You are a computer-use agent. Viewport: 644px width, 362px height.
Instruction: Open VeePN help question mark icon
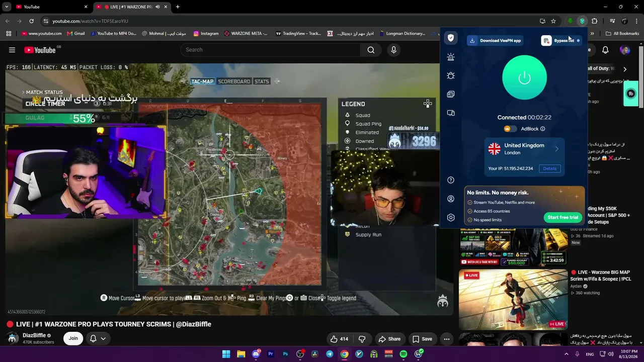pos(451,180)
